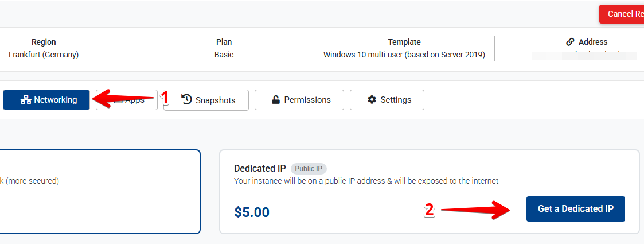Click the Public IP badge
This screenshot has height=244, width=644.
tap(309, 169)
